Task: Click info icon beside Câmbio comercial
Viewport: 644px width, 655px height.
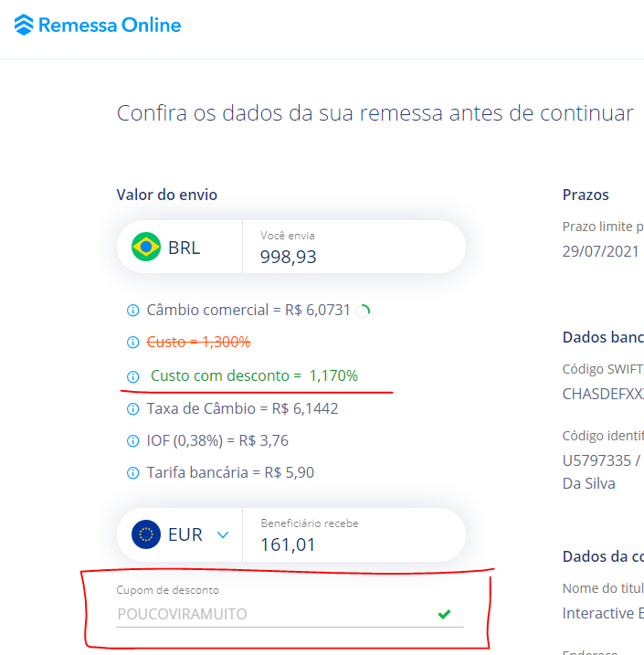Action: (x=132, y=311)
